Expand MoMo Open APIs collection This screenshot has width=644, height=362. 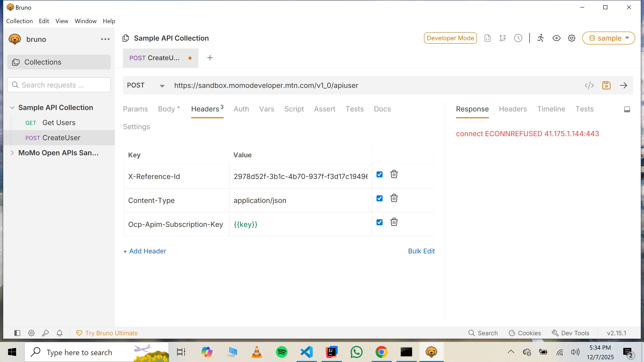coord(12,153)
